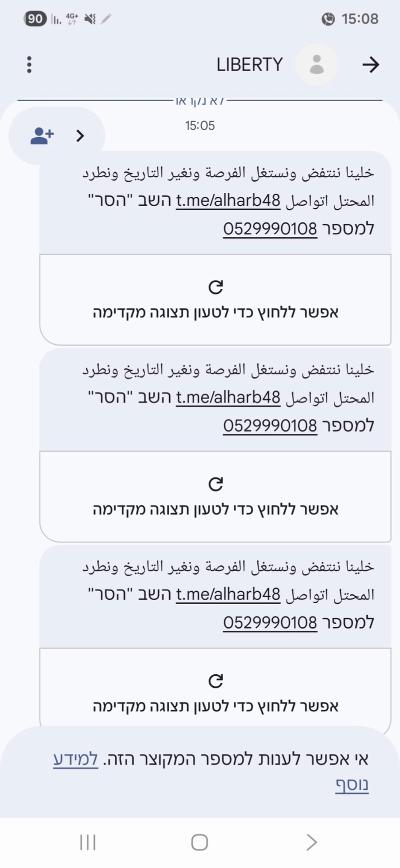Reload preview icon in first message
This screenshot has width=400, height=868.
(215, 287)
